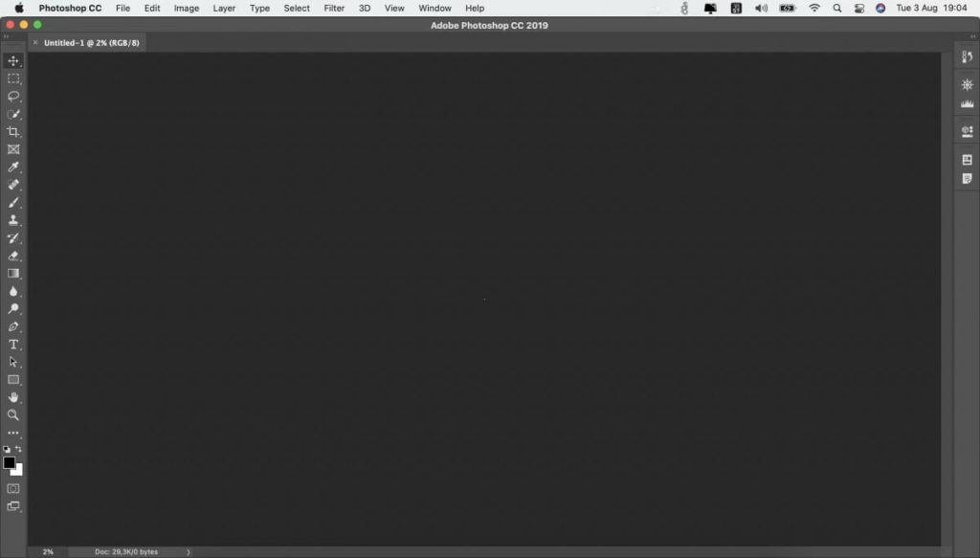Open the Image menu
The image size is (980, 558).
click(187, 8)
